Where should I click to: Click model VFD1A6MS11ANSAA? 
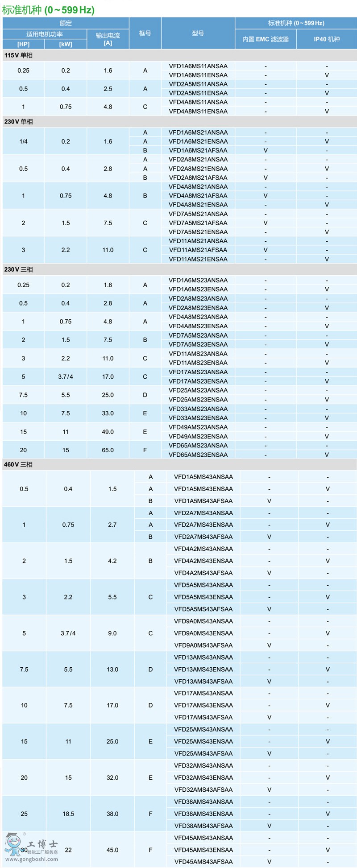click(x=198, y=66)
